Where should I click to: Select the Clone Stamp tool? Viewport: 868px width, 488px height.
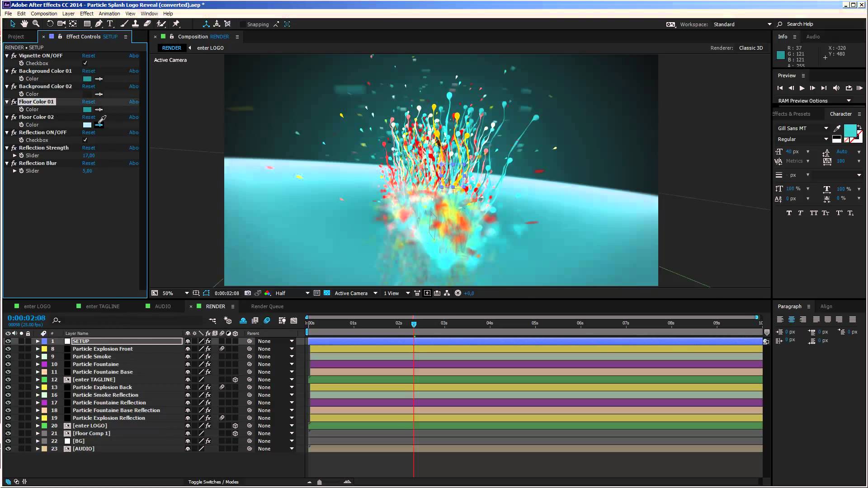click(135, 24)
